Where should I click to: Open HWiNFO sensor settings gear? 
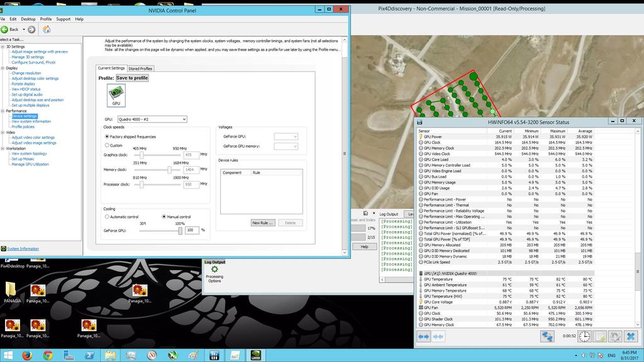point(615,337)
